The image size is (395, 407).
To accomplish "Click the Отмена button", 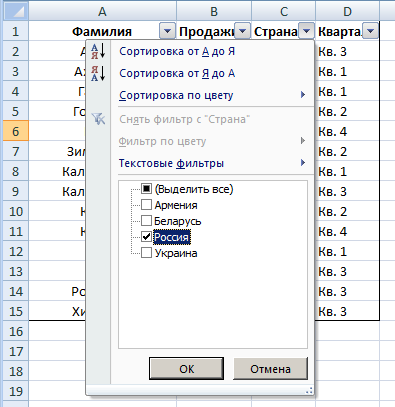I will pos(270,369).
